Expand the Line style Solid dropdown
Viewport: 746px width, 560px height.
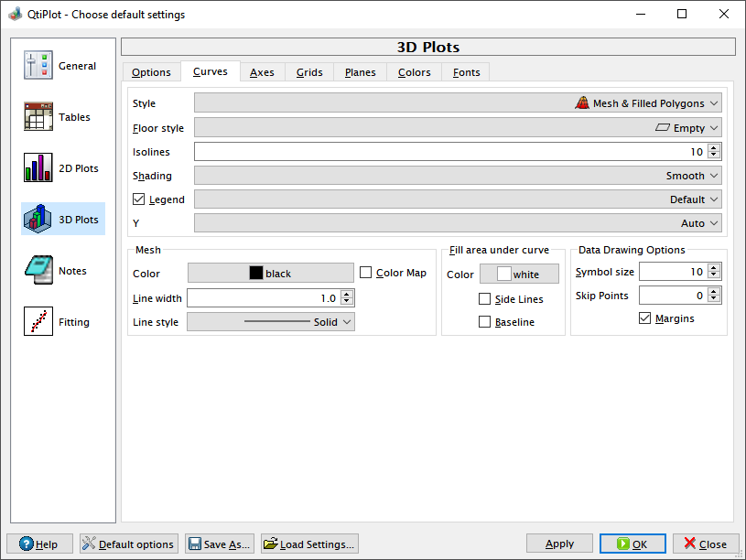pyautogui.click(x=271, y=322)
